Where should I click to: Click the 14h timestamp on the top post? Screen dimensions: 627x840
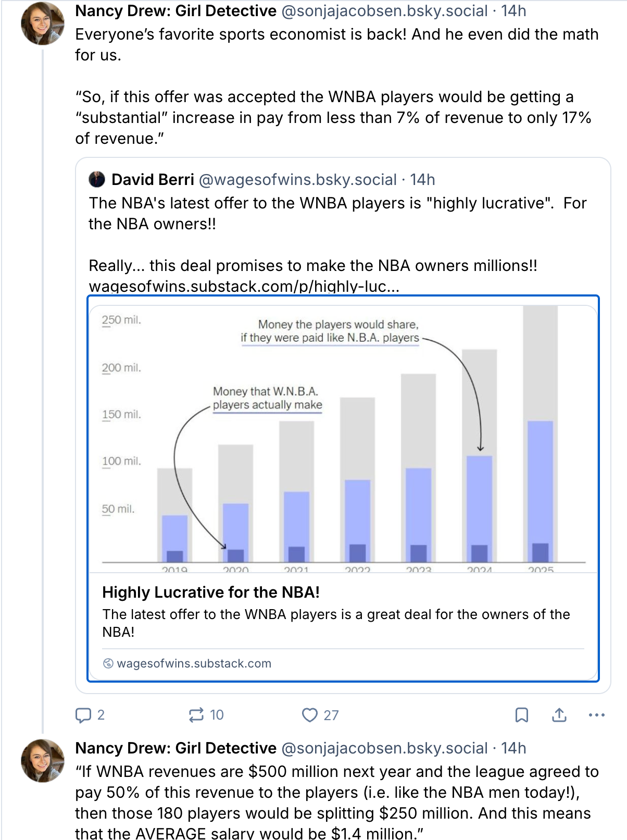513,11
